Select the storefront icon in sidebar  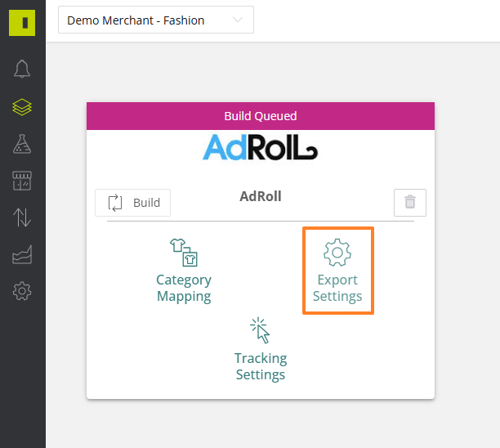(x=22, y=181)
